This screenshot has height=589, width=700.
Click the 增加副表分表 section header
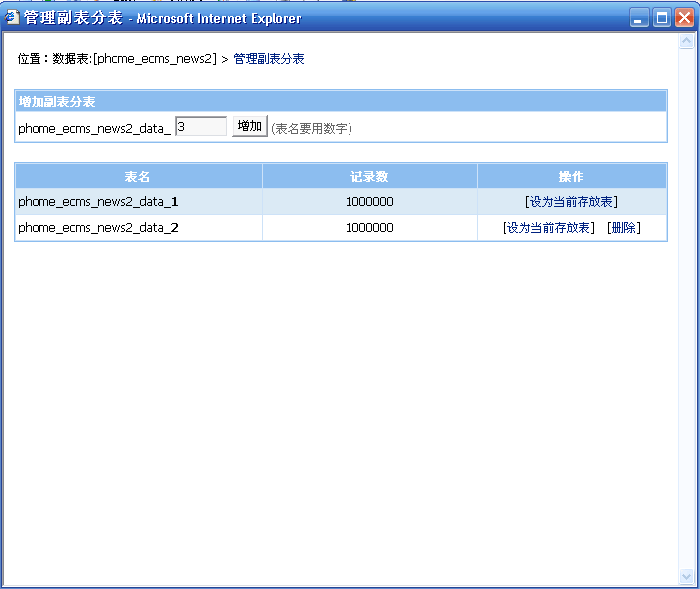[x=57, y=102]
